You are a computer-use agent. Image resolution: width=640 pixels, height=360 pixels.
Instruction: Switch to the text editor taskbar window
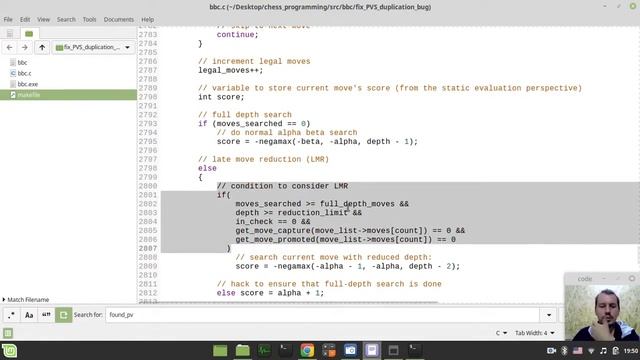(372, 351)
